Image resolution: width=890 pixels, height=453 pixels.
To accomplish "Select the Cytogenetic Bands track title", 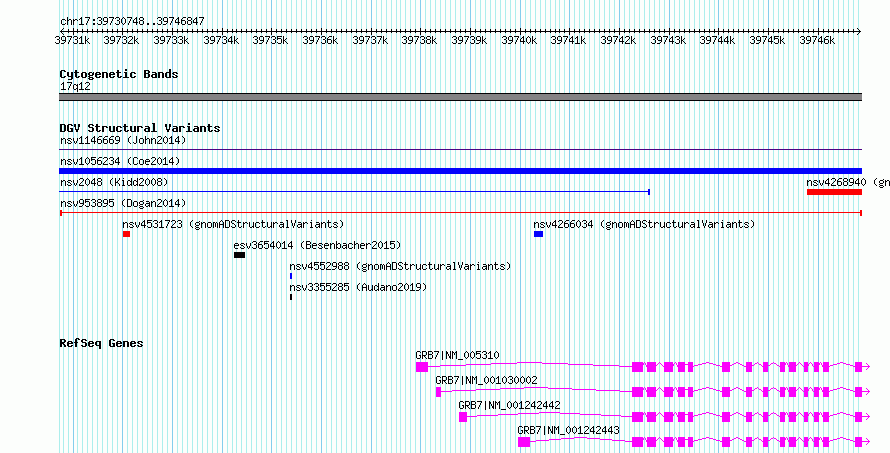I will [119, 74].
